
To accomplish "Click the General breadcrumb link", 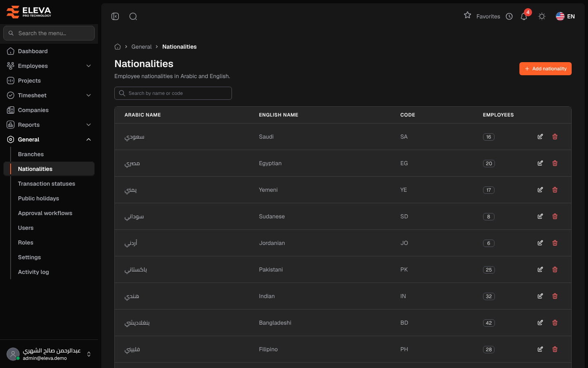I will (x=141, y=47).
